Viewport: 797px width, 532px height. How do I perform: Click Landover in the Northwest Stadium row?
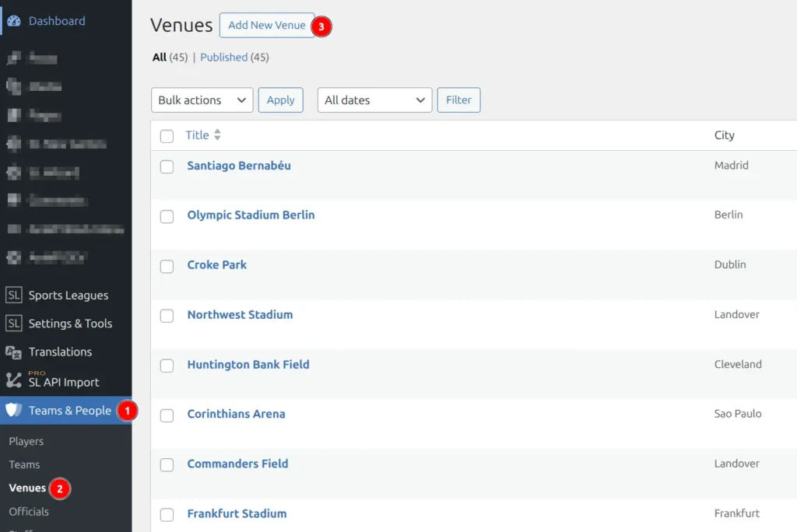[x=736, y=314]
